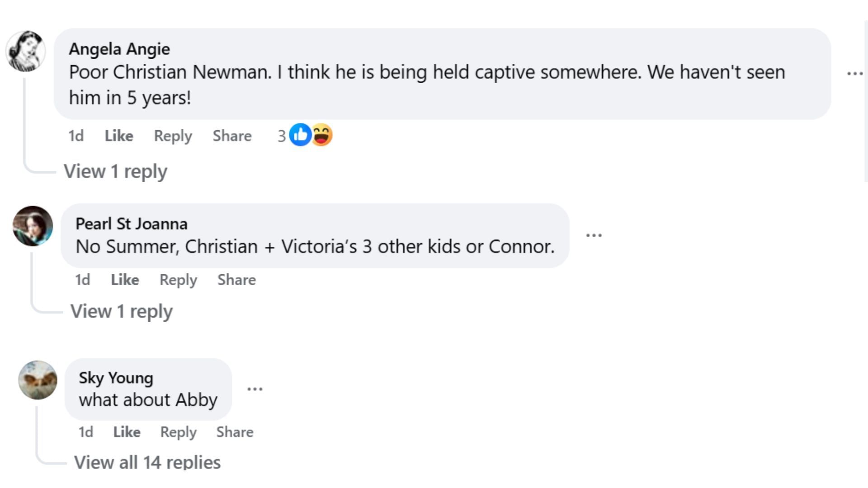Click the laughing face reaction emoji
This screenshot has width=868, height=488.
tap(322, 135)
